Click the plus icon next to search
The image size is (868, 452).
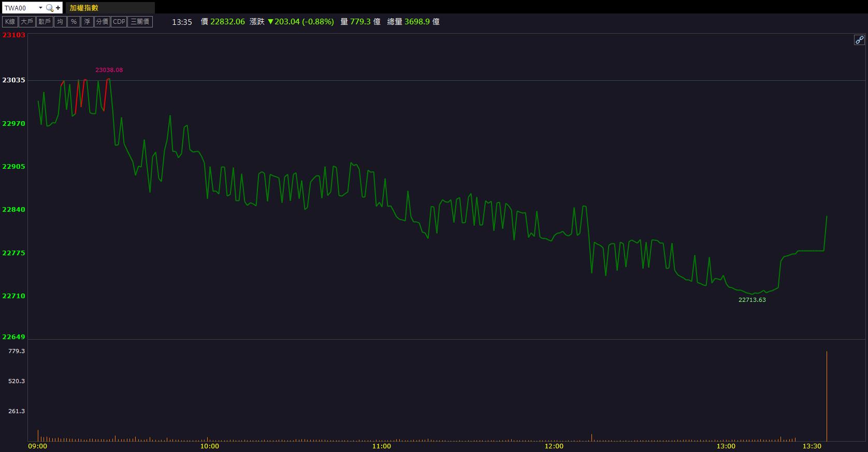click(x=58, y=8)
